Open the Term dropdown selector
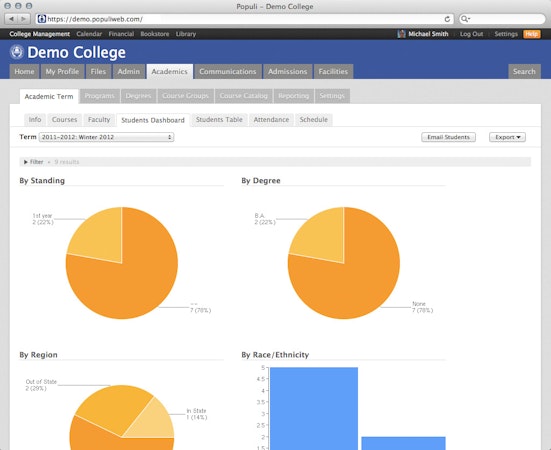Image resolution: width=551 pixels, height=450 pixels. [x=106, y=137]
